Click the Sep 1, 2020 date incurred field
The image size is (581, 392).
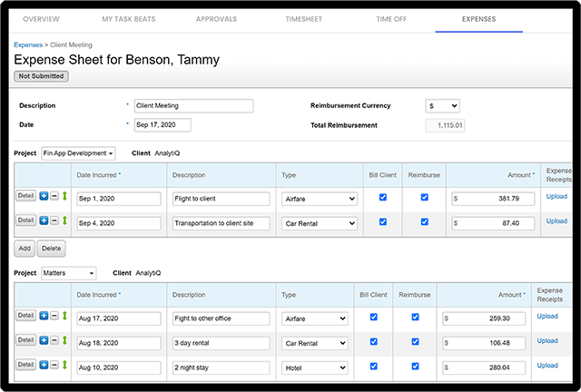[x=119, y=199]
